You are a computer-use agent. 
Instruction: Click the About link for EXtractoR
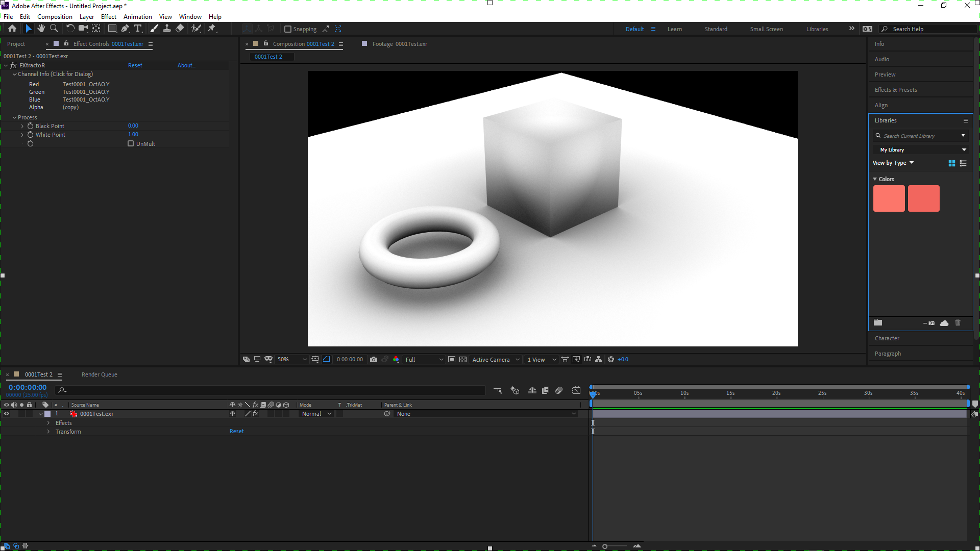click(x=186, y=65)
